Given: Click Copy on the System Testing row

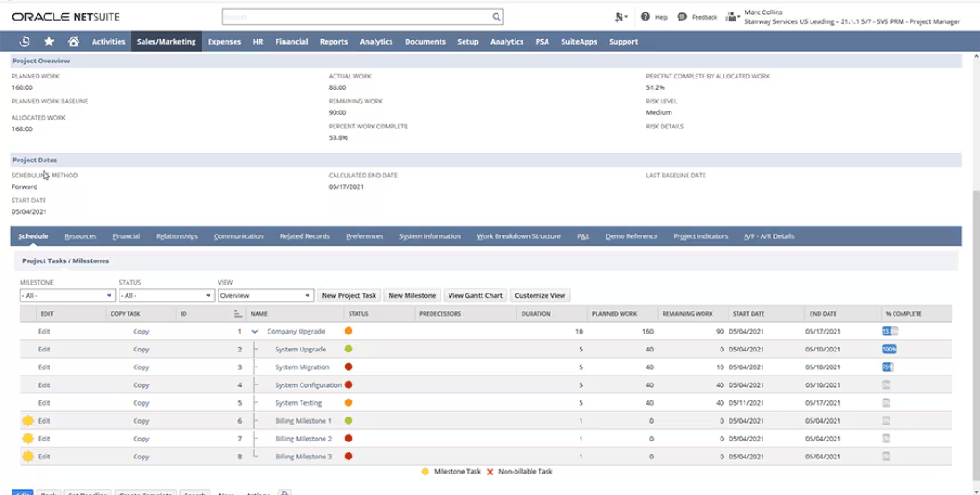Looking at the screenshot, I should tap(141, 402).
